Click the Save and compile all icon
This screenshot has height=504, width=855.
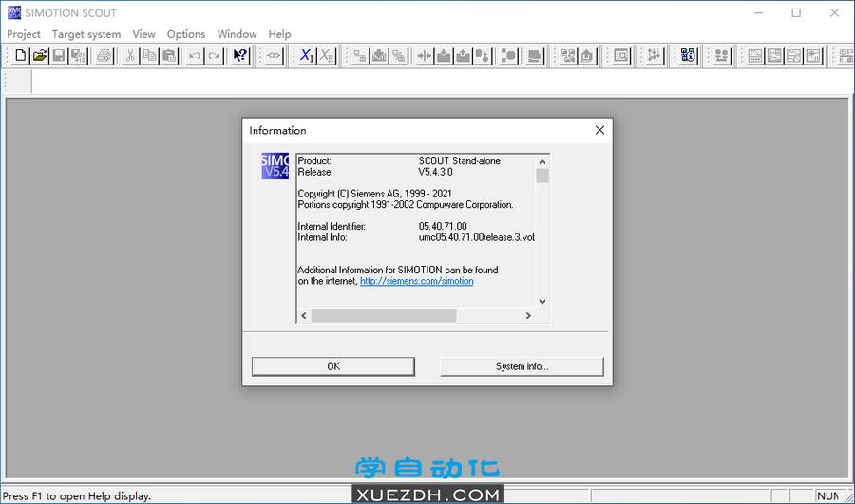(x=79, y=56)
